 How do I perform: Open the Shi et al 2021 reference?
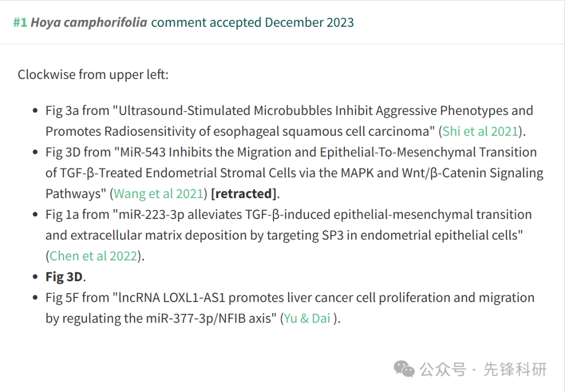click(480, 131)
